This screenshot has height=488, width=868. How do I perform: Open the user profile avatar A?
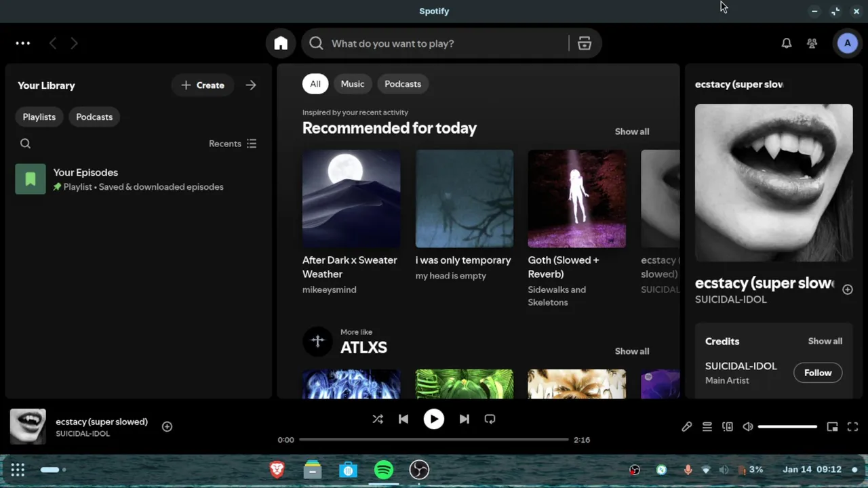point(847,43)
